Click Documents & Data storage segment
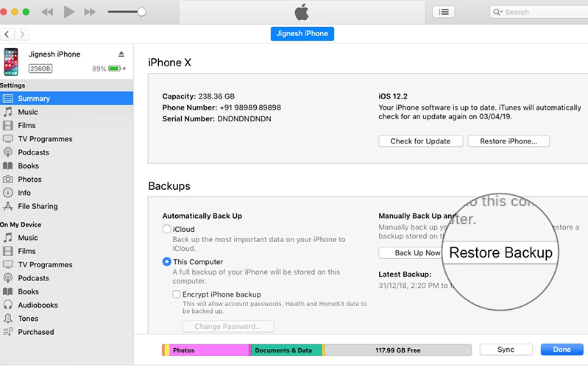588x368 pixels. pos(286,350)
